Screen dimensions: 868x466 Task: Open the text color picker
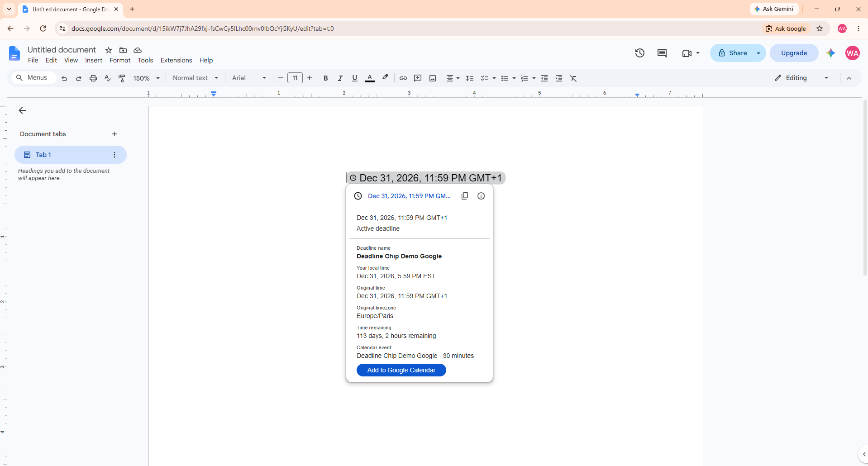(x=370, y=78)
